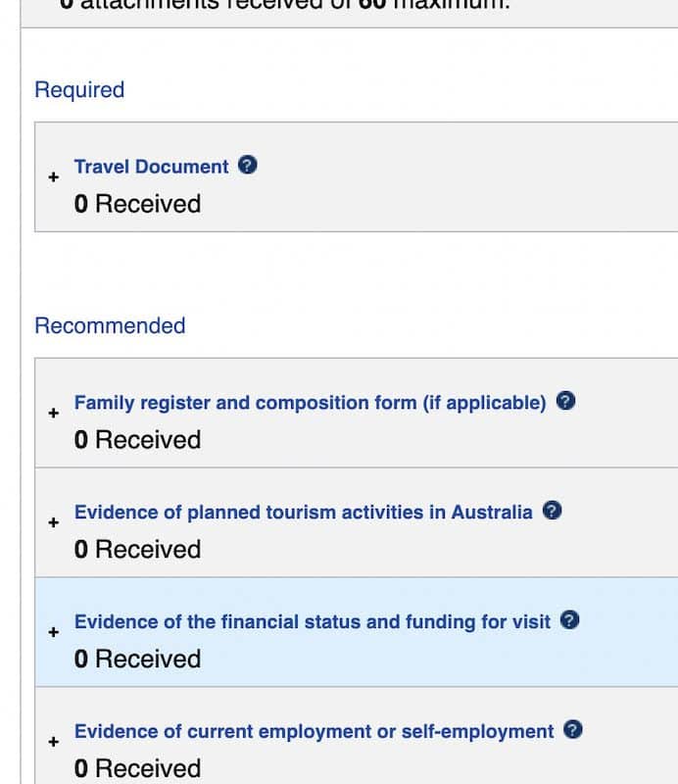Click "0 Received" under Family register form

pyautogui.click(x=137, y=439)
